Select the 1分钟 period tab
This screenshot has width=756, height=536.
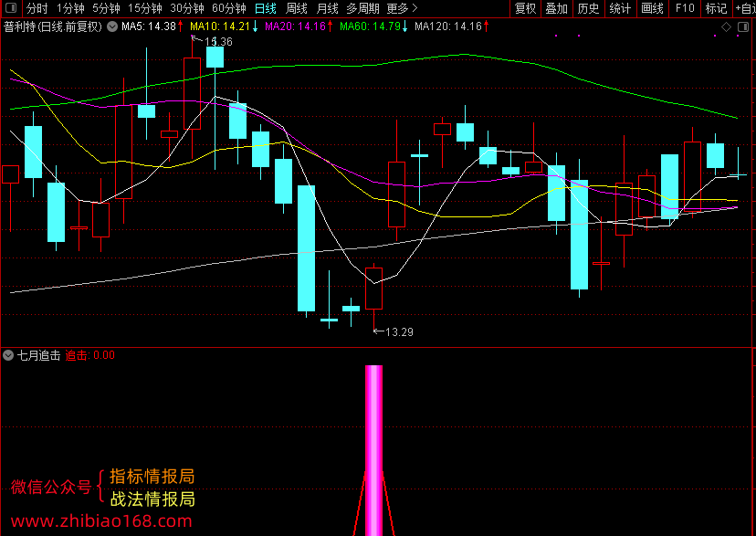click(x=70, y=8)
